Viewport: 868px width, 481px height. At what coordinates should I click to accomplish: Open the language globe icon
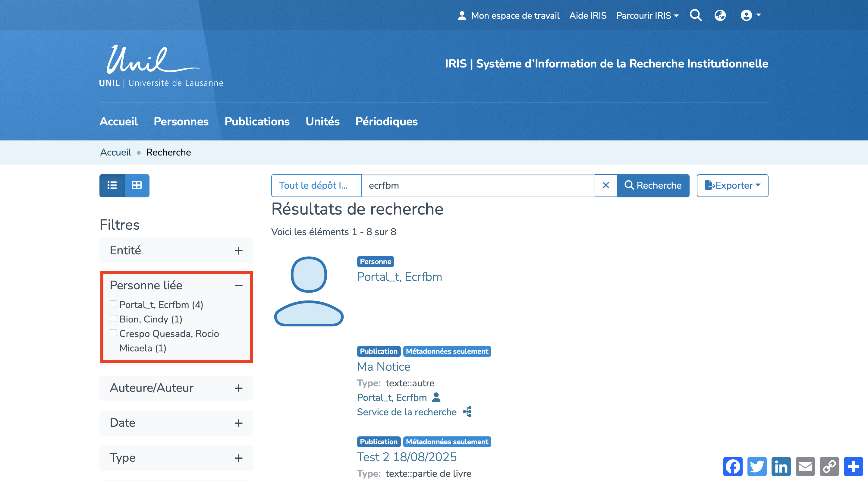pos(720,15)
